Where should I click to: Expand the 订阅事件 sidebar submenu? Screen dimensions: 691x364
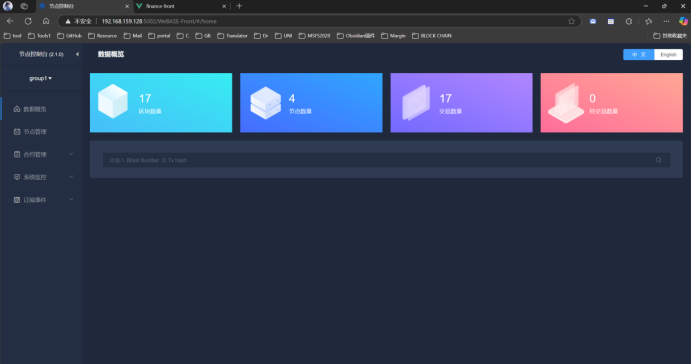point(41,200)
